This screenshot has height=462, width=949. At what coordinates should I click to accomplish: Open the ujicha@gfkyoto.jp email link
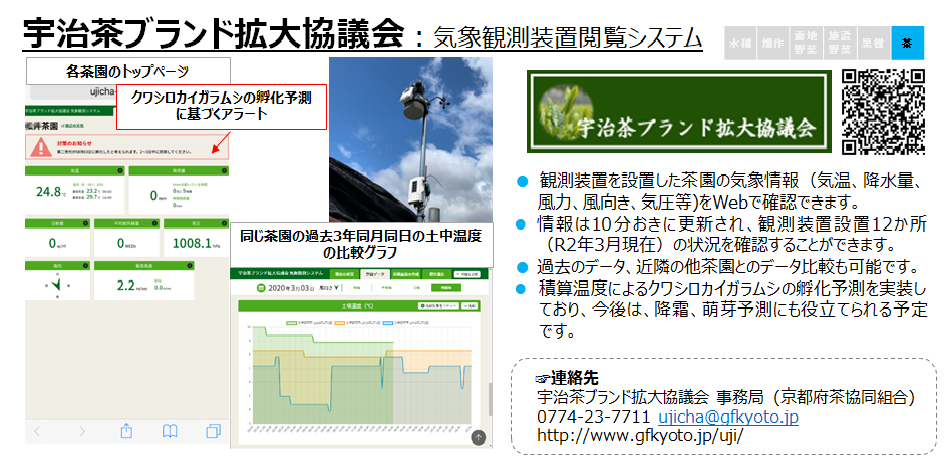[728, 417]
